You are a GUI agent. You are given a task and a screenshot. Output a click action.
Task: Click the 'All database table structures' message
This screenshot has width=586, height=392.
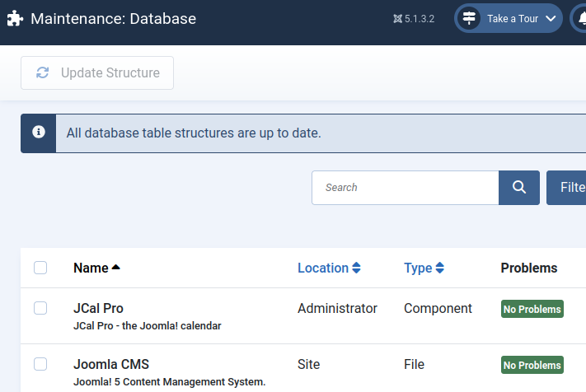(194, 133)
